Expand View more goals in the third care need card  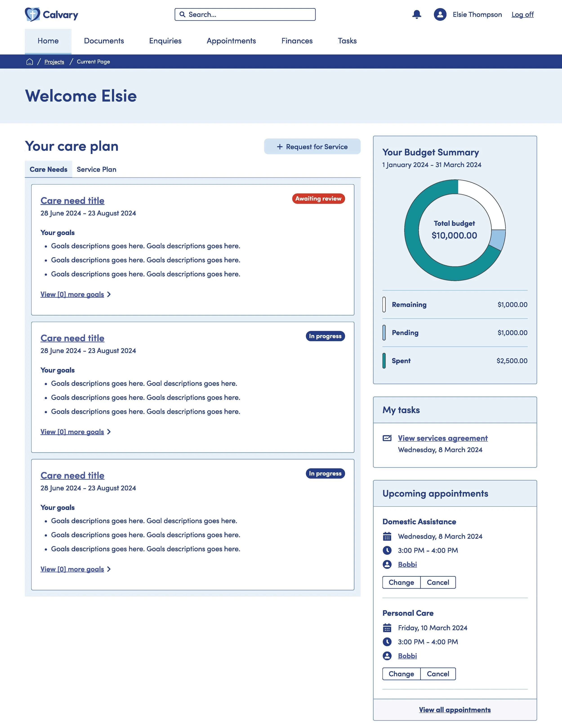pyautogui.click(x=72, y=569)
